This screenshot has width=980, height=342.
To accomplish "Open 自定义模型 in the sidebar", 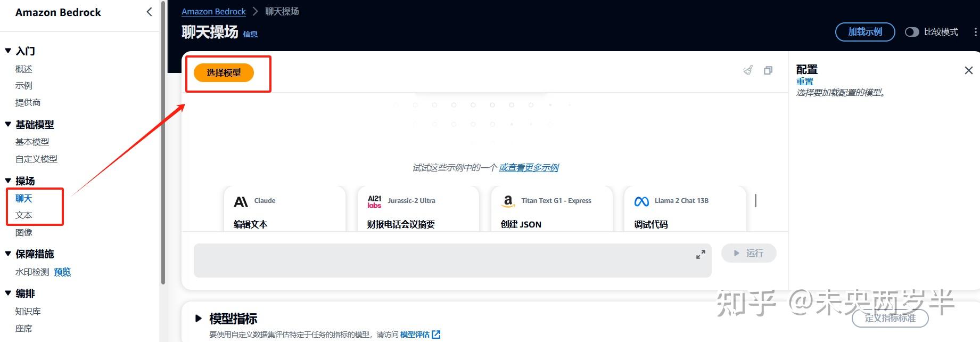I will point(36,159).
